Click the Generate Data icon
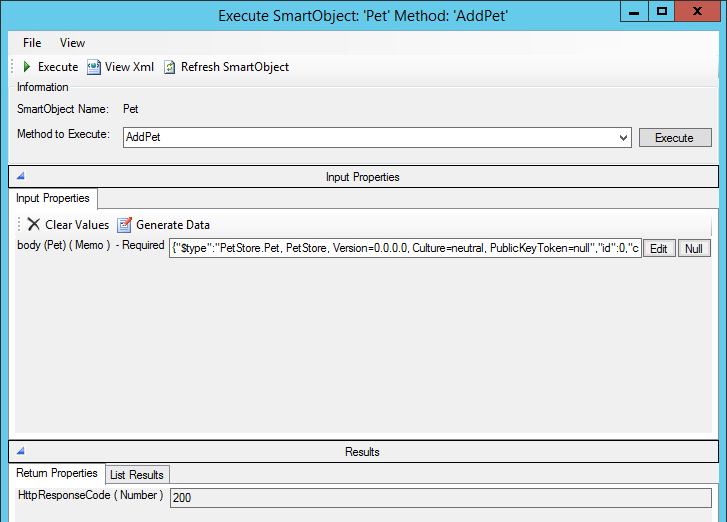 pos(125,225)
